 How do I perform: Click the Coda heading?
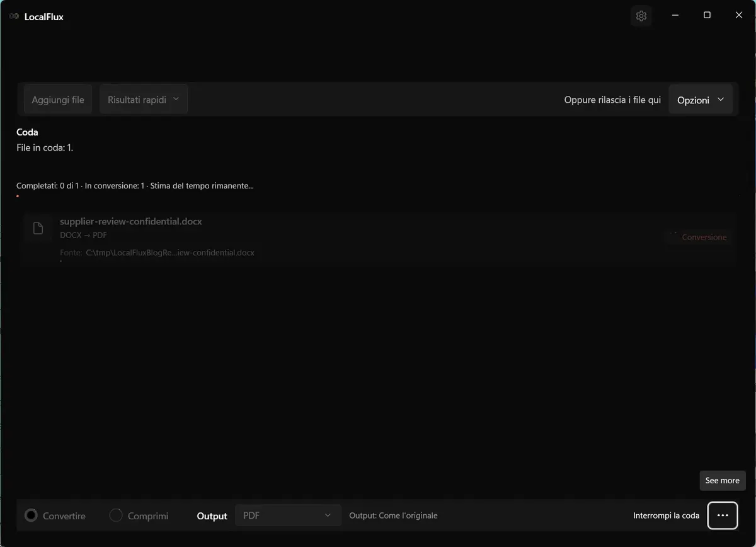pos(27,132)
